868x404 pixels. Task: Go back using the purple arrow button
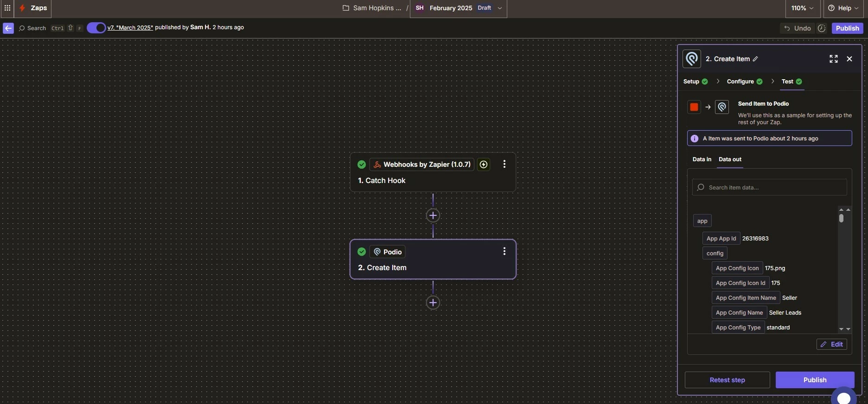(x=8, y=28)
